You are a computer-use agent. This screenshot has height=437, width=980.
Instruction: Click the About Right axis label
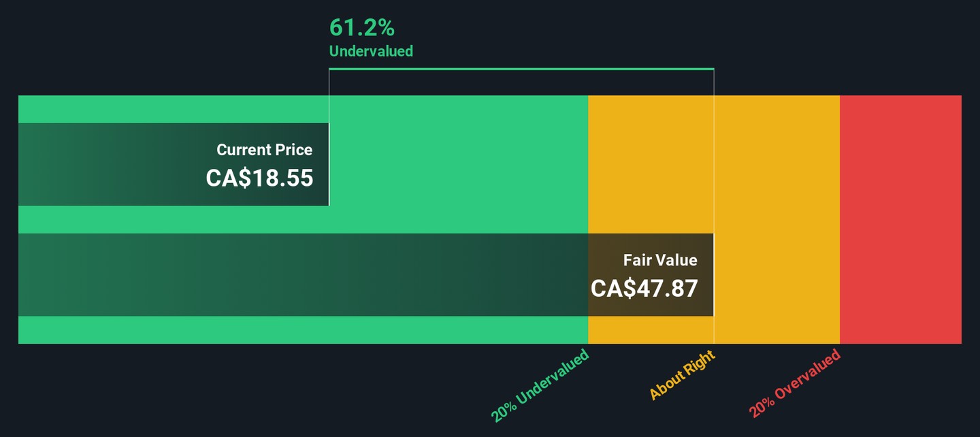tap(682, 375)
